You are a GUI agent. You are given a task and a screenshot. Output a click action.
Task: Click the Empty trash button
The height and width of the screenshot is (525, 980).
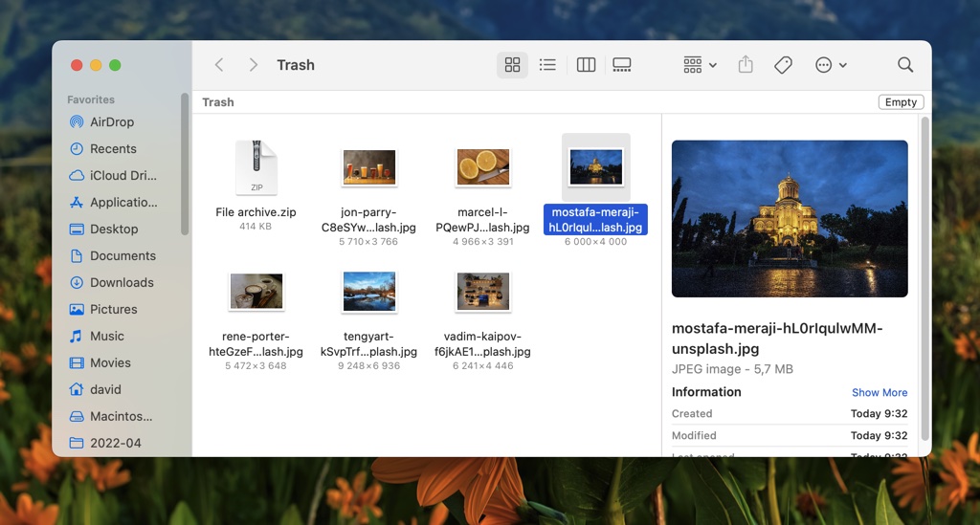[x=901, y=102]
